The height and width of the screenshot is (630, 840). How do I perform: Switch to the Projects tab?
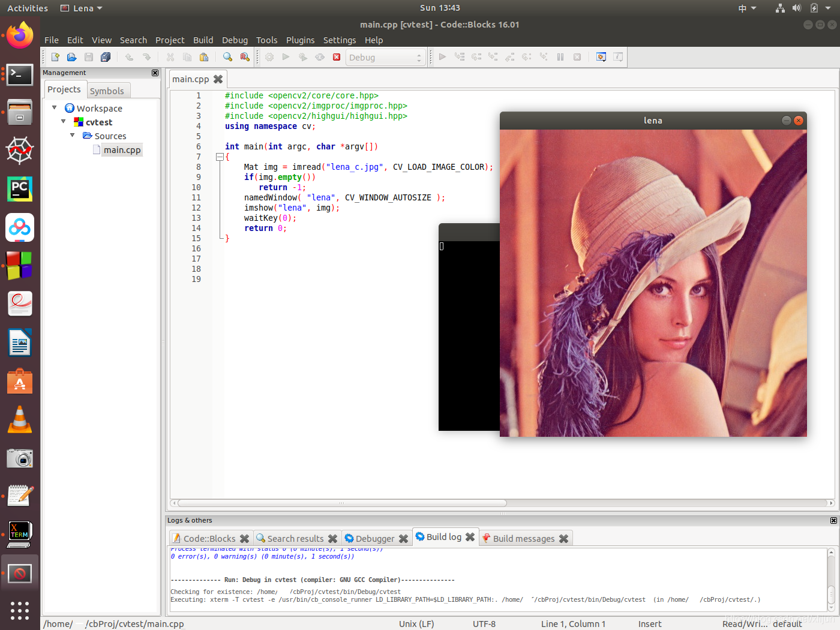(x=64, y=89)
